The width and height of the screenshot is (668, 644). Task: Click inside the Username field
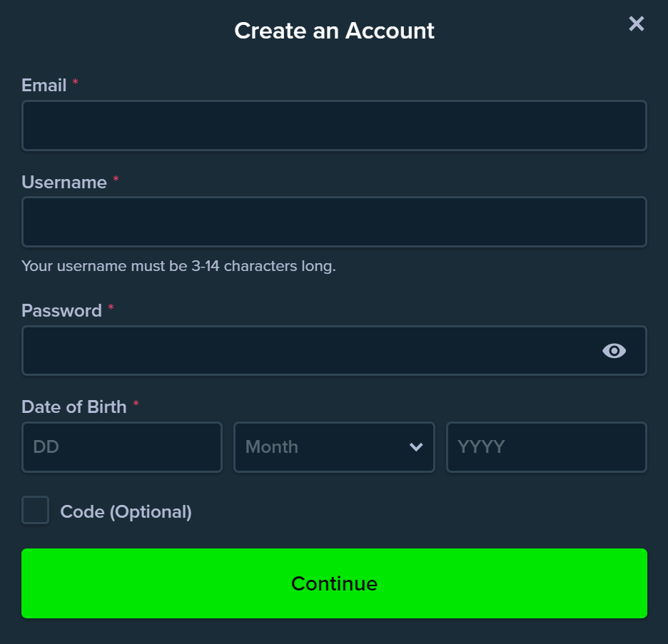coord(334,222)
